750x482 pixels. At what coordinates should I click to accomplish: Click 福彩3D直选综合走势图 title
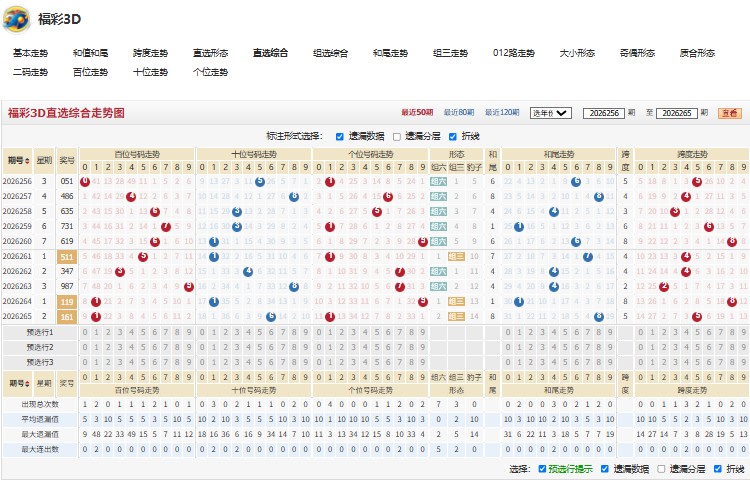click(x=66, y=113)
